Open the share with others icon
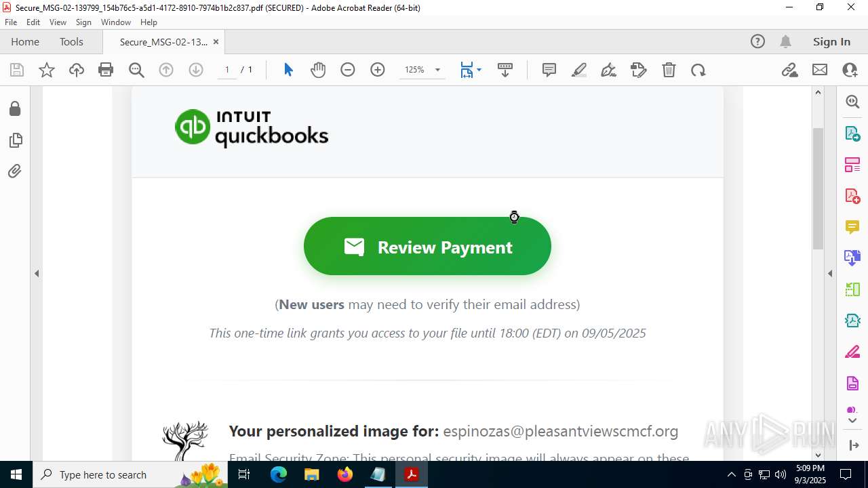The width and height of the screenshot is (868, 488). 850,70
